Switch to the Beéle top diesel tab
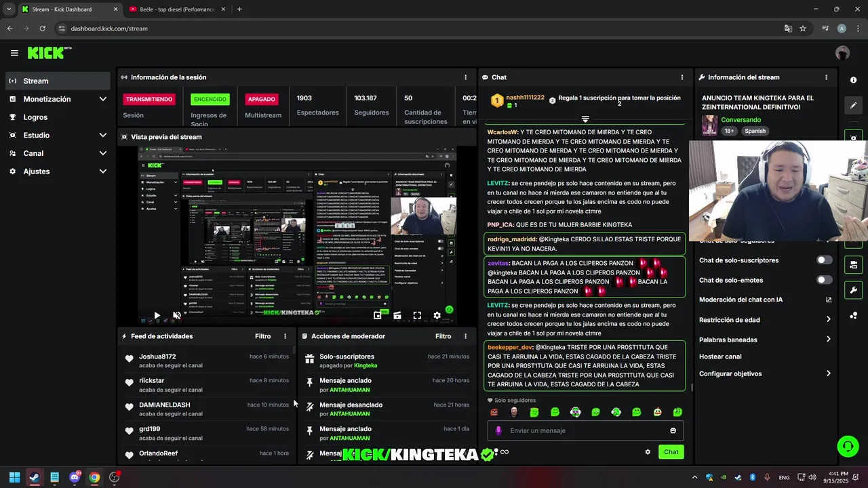The height and width of the screenshot is (488, 868). (176, 9)
